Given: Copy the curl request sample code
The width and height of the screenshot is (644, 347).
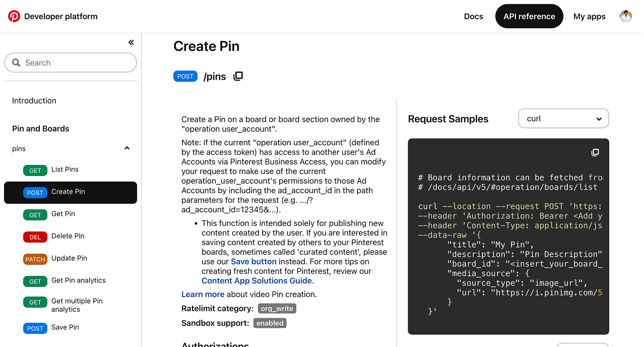Looking at the screenshot, I should [595, 152].
